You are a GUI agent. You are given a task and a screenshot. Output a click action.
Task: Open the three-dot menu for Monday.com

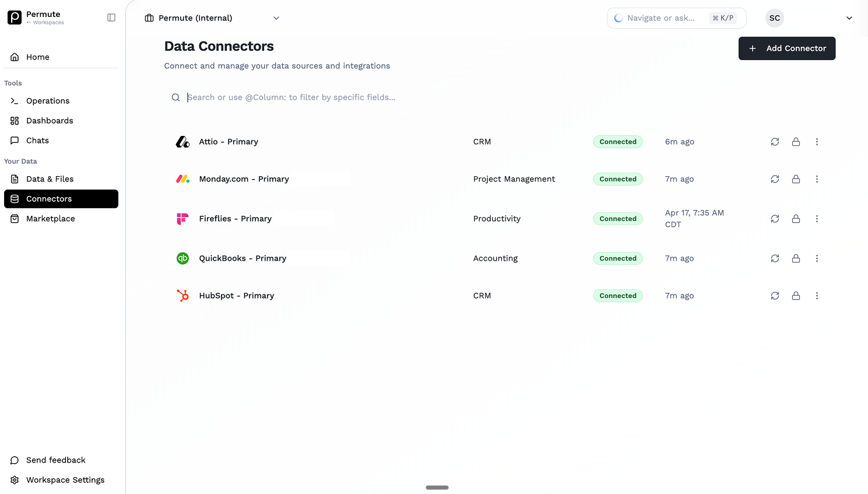(x=817, y=179)
